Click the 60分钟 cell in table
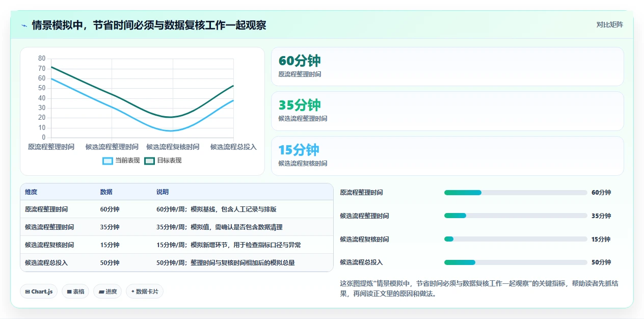 click(110, 209)
